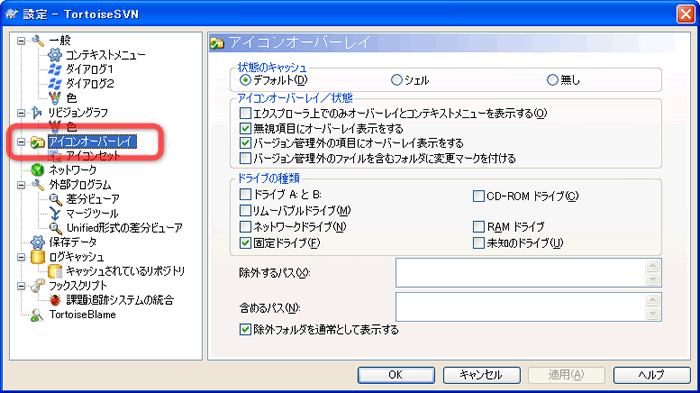
Task: Uncheck バージョン管理外の項目にオーバーレイ表示をする
Action: pos(245,143)
